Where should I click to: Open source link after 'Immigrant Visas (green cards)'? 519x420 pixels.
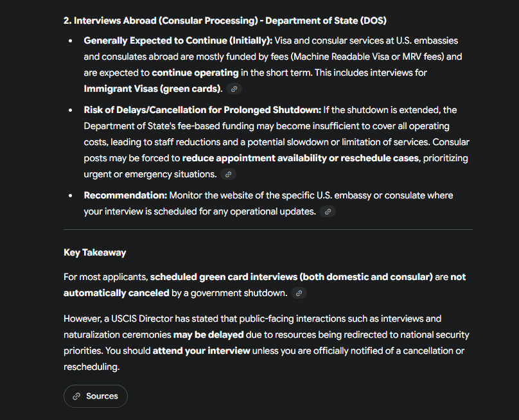pyautogui.click(x=234, y=89)
